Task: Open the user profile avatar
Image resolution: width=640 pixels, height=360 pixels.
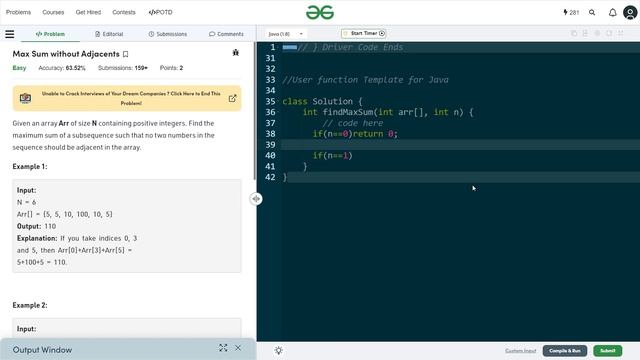Action: click(630, 13)
